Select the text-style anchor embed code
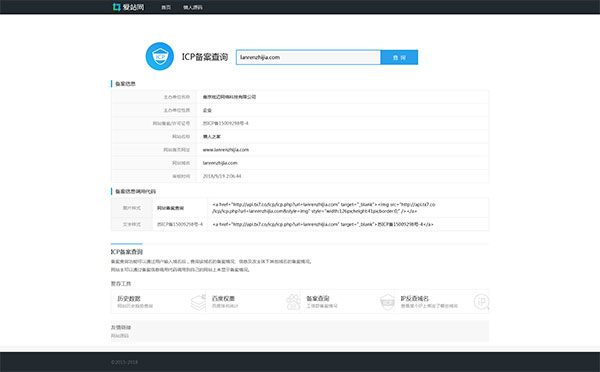 coord(323,224)
